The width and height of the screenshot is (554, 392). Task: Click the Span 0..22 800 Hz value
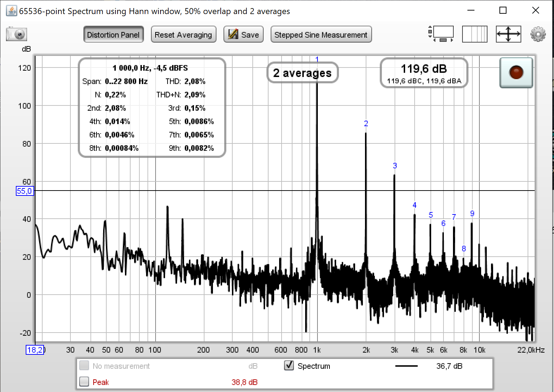(126, 81)
